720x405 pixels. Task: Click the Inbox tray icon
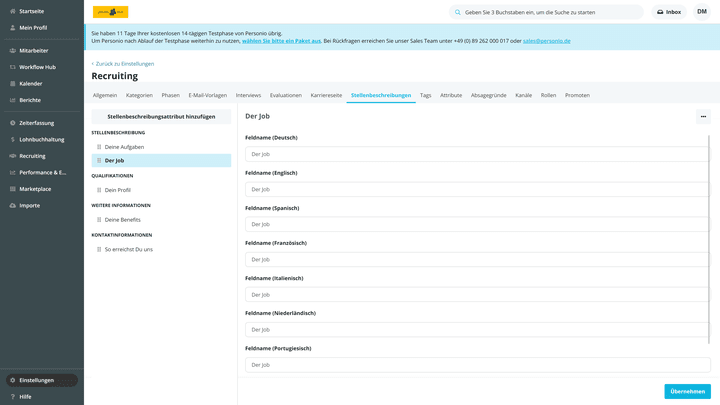pos(660,12)
